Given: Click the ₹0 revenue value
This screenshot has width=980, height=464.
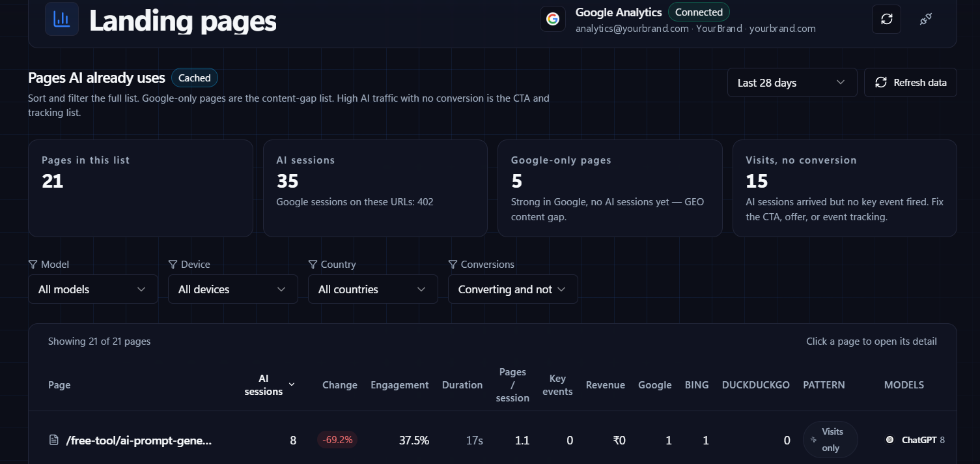Looking at the screenshot, I should point(619,441).
